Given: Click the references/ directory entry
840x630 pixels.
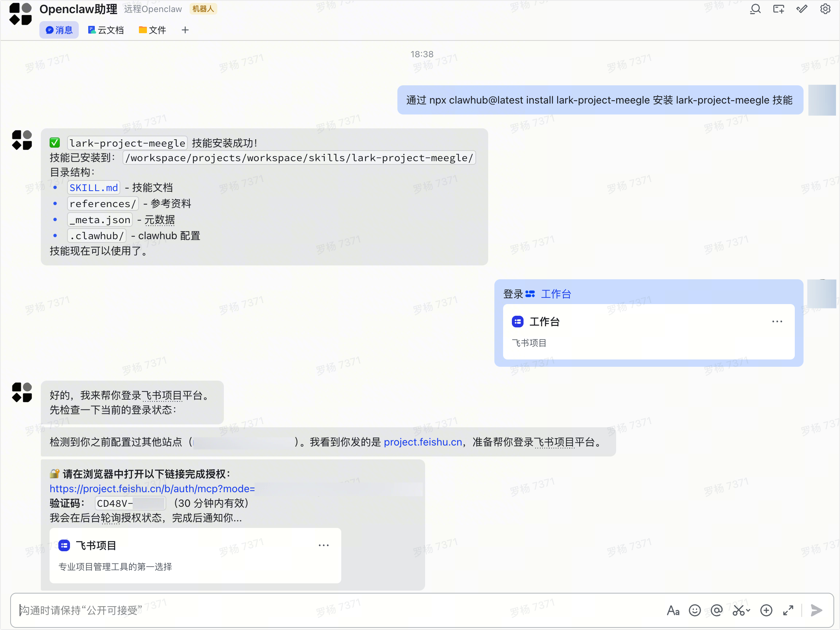Looking at the screenshot, I should tap(103, 203).
